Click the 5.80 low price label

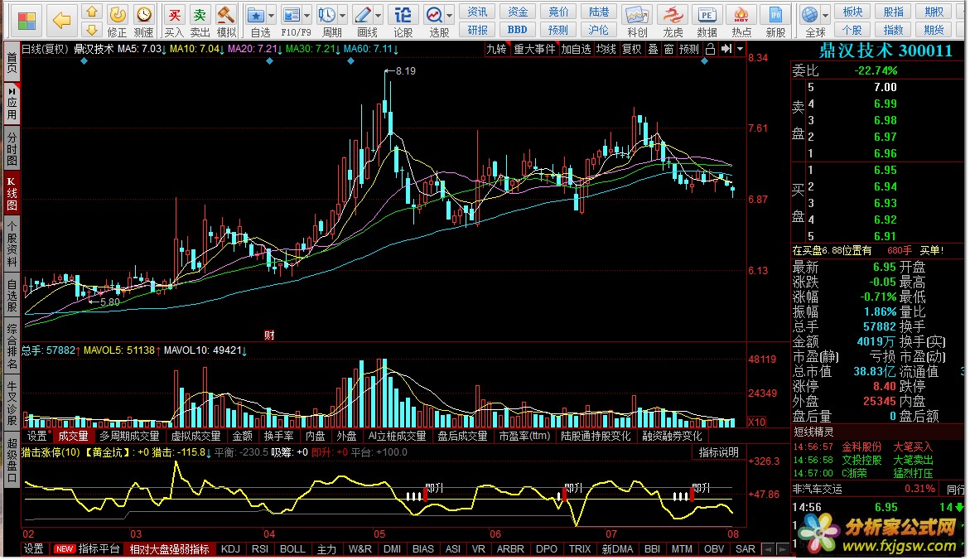109,302
